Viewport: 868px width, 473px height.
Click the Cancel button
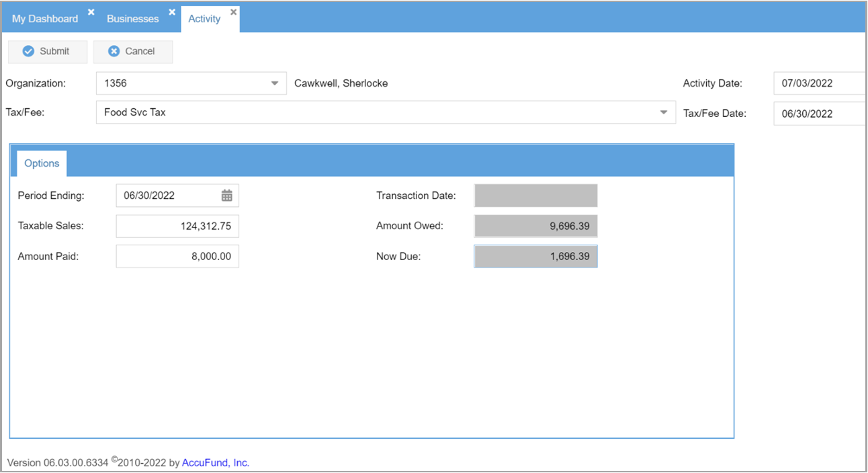pyautogui.click(x=132, y=52)
